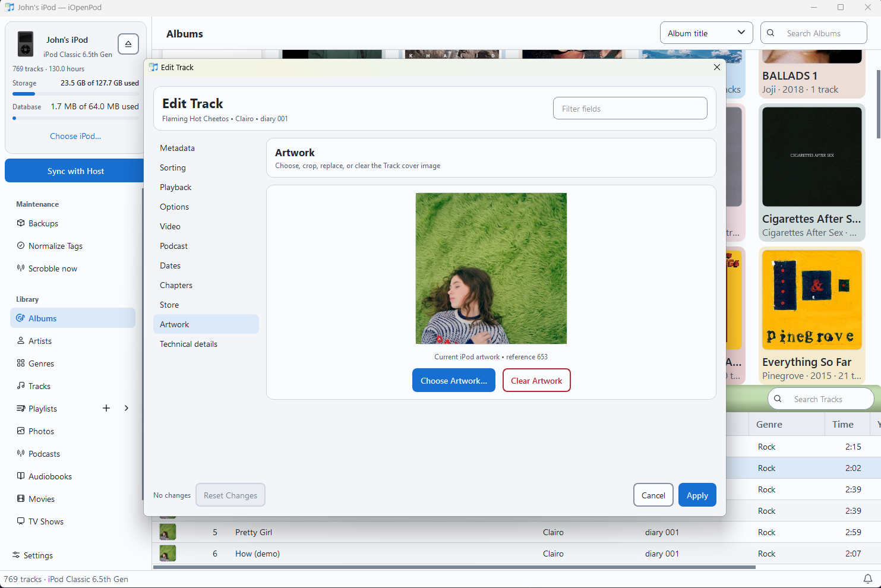This screenshot has height=588, width=881.
Task: Click the Backups icon under Maintenance
Action: 21,223
